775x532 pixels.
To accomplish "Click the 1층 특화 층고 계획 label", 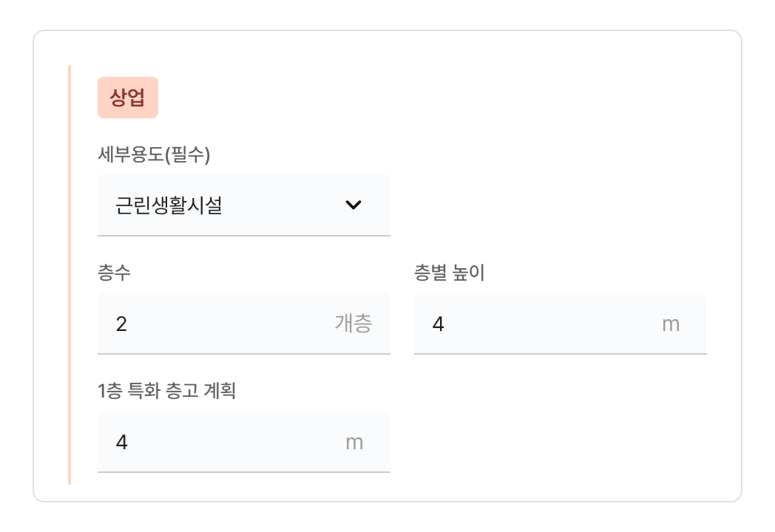I will 166,391.
